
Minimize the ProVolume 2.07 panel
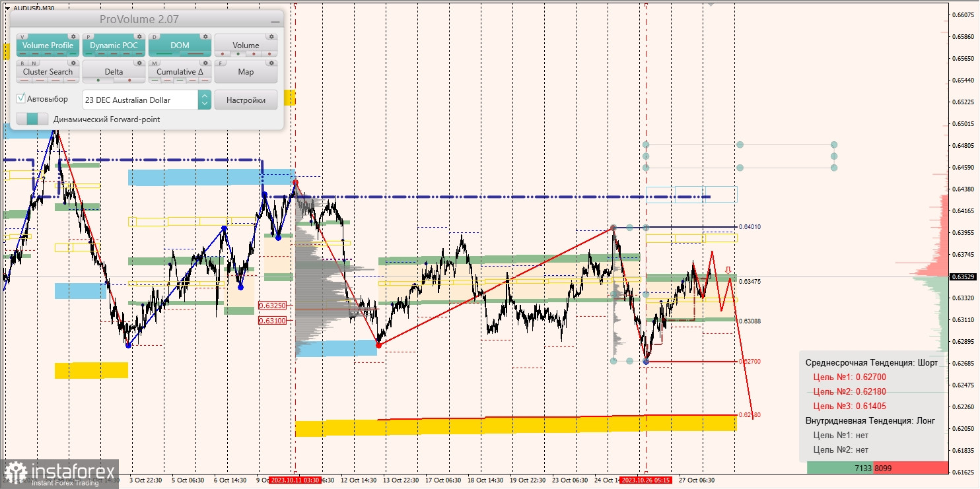pyautogui.click(x=275, y=21)
